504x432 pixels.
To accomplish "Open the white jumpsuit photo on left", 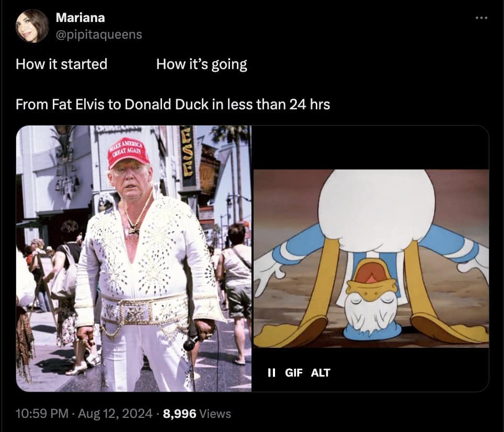I will click(134, 258).
